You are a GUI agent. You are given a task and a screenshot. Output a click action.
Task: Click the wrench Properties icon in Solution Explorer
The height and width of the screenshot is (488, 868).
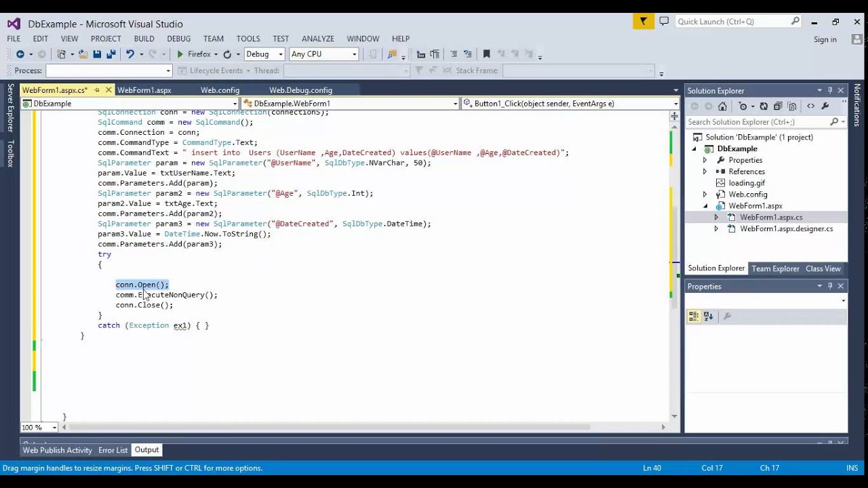tap(825, 106)
